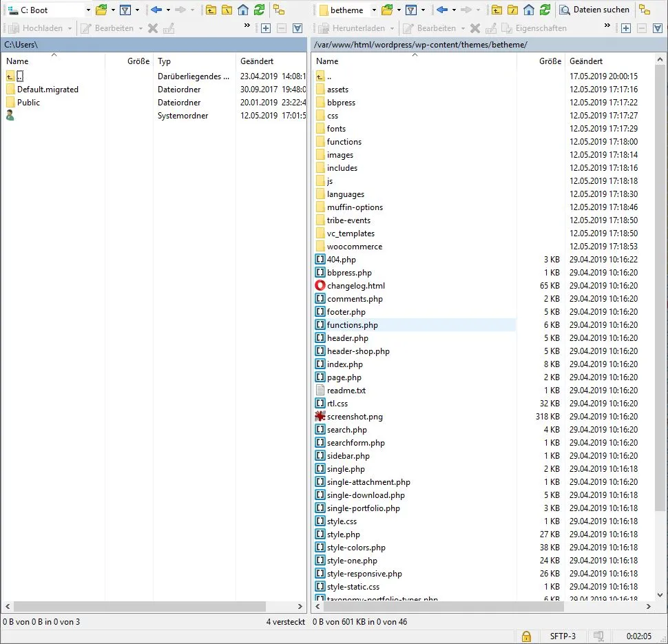
Task: Sort local files by Typ column
Action: [x=194, y=61]
